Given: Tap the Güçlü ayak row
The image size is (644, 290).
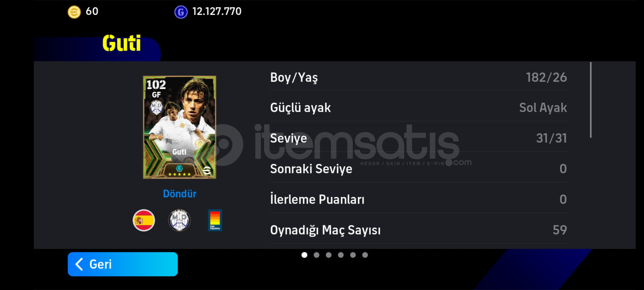Looking at the screenshot, I should (x=419, y=108).
